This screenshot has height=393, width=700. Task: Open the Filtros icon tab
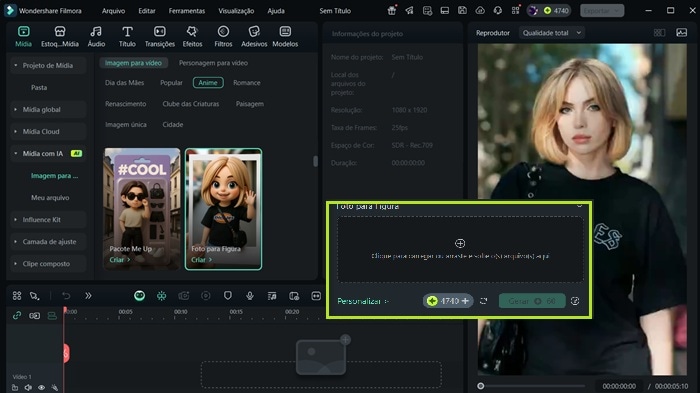click(223, 37)
